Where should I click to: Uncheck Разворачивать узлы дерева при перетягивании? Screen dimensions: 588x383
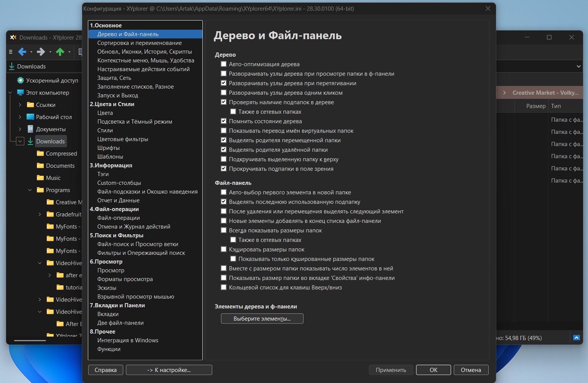(x=224, y=83)
